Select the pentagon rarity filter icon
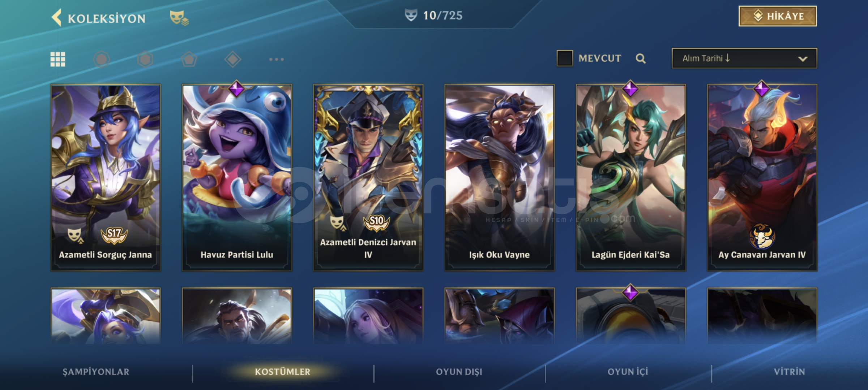The height and width of the screenshot is (390, 868). pyautogui.click(x=189, y=59)
